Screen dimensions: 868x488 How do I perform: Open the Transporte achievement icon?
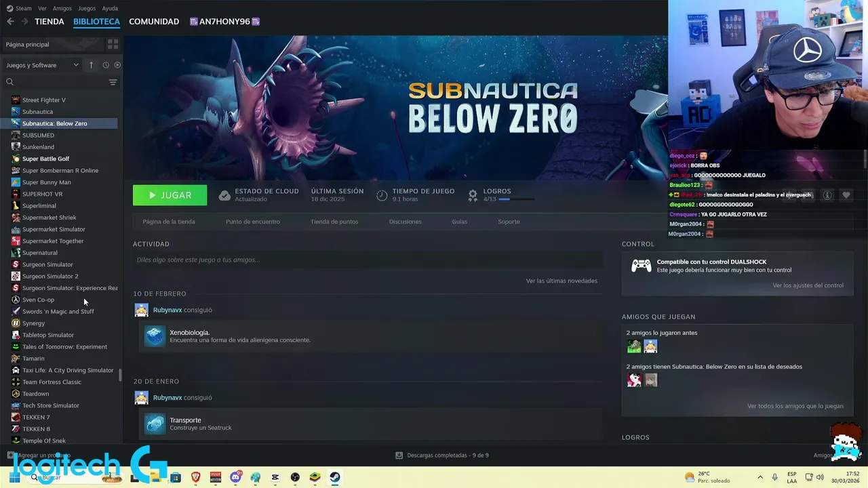(x=155, y=424)
